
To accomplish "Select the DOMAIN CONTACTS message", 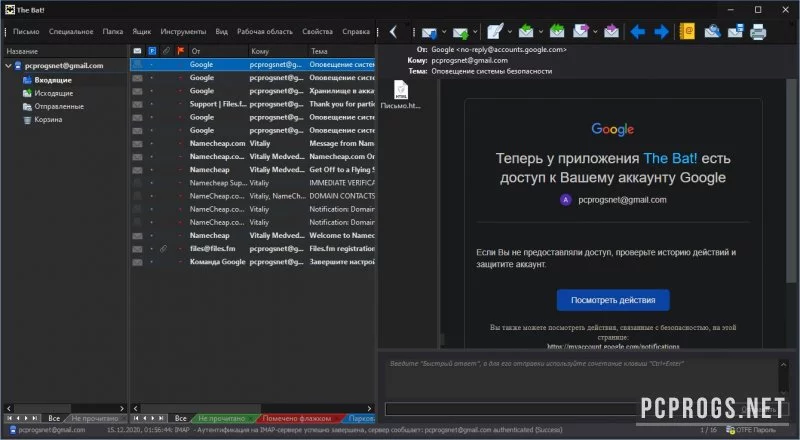I will click(x=253, y=196).
